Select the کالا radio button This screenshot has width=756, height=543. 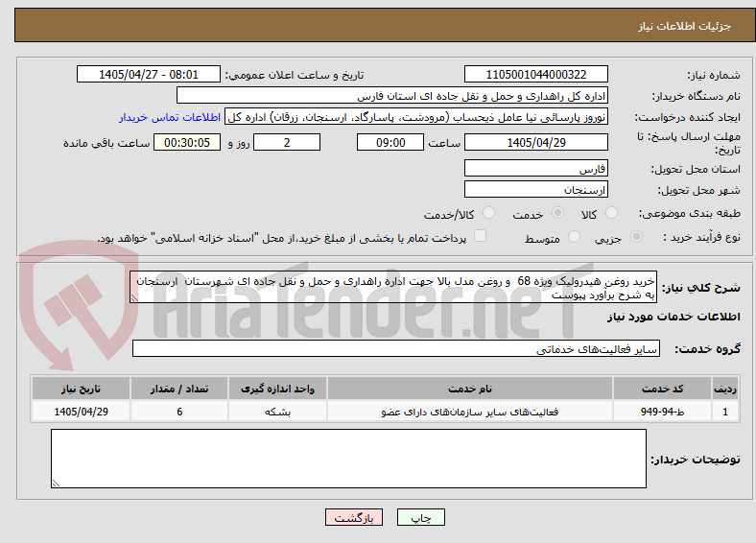pos(611,213)
